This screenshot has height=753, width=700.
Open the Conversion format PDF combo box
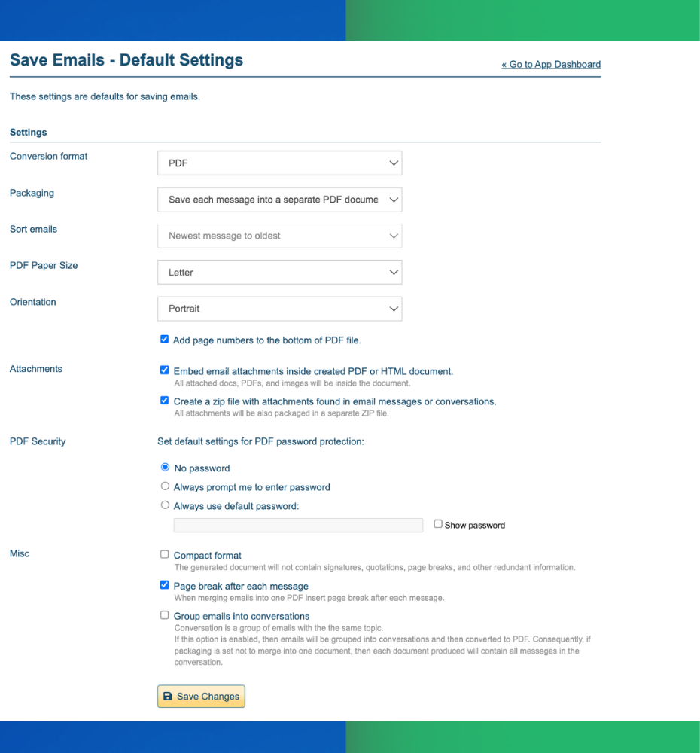tap(279, 163)
